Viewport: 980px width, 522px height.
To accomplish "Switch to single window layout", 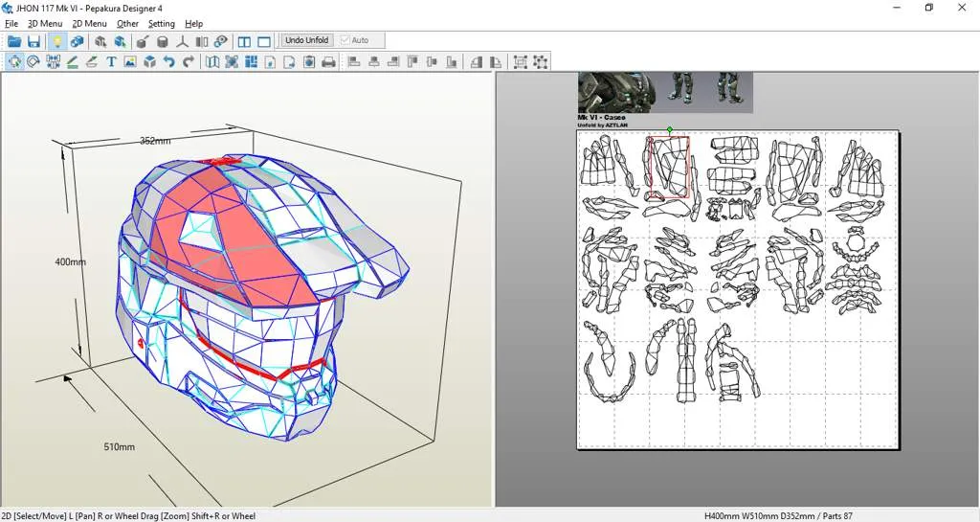I will coord(264,41).
